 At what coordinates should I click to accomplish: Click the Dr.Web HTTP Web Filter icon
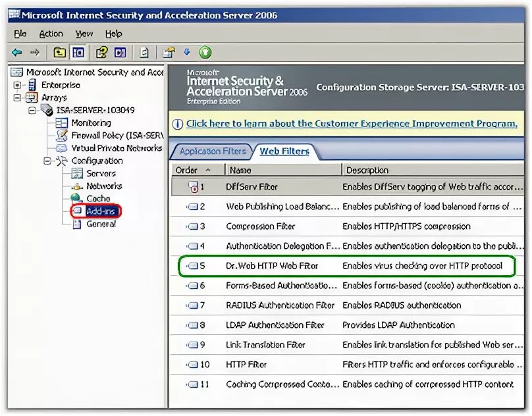point(193,266)
